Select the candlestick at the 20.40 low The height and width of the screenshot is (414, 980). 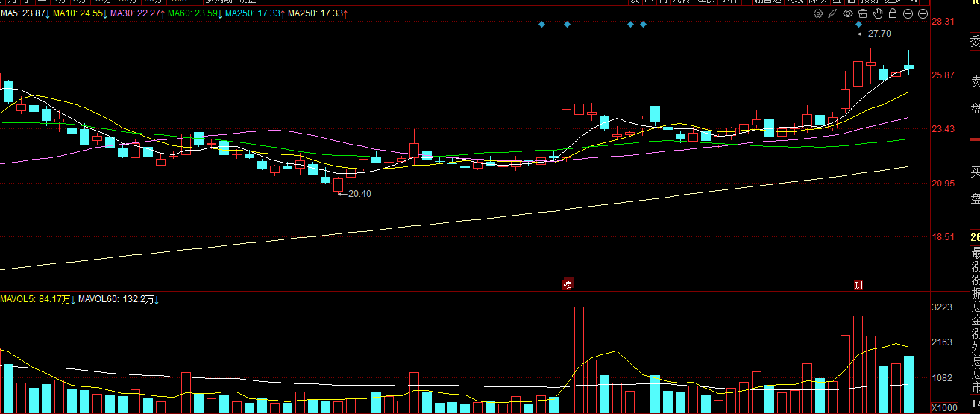click(x=339, y=185)
